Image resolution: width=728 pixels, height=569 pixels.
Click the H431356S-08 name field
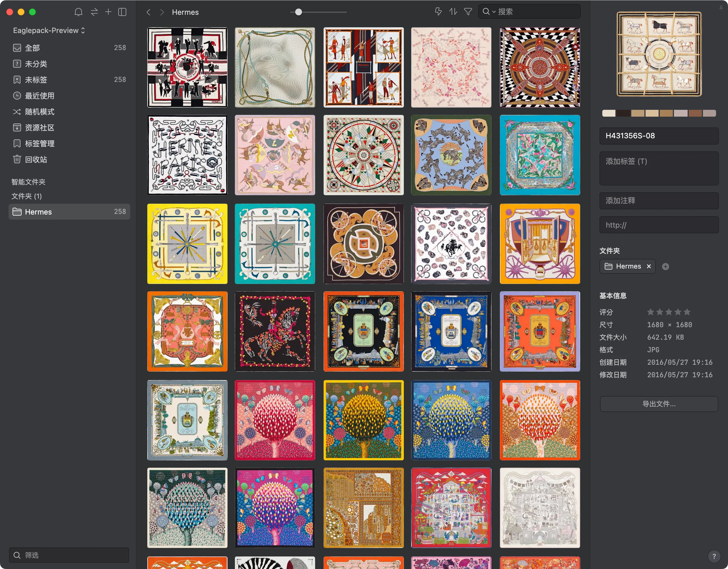[x=659, y=136]
